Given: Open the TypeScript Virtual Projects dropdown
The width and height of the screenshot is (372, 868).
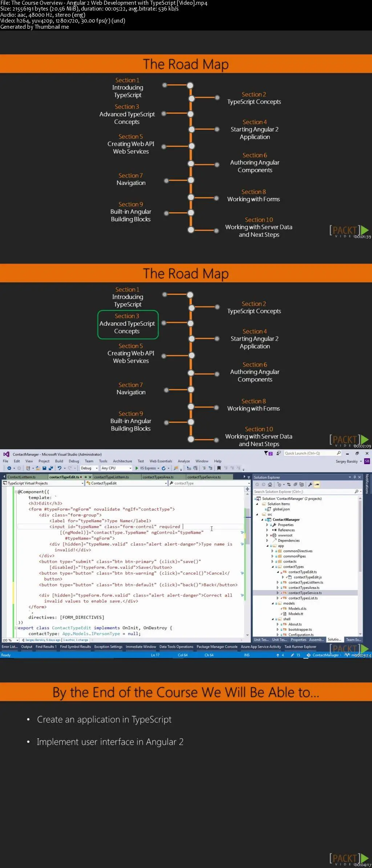Looking at the screenshot, I should (43, 483).
